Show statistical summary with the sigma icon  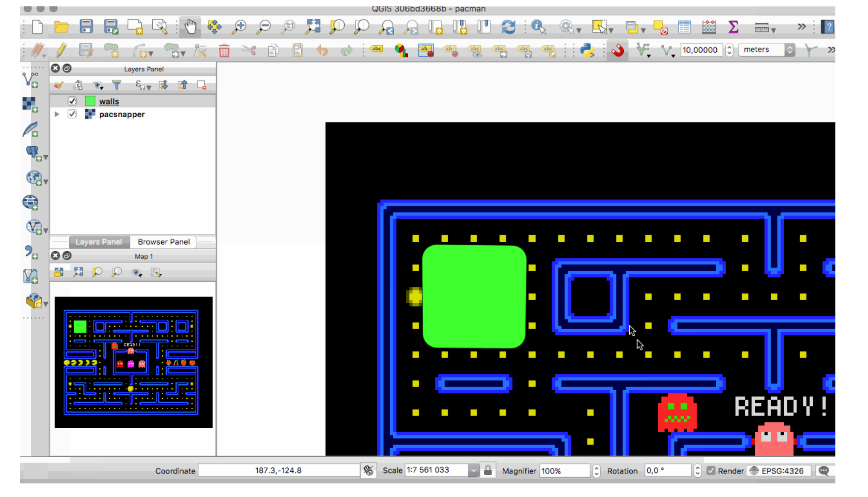(733, 27)
